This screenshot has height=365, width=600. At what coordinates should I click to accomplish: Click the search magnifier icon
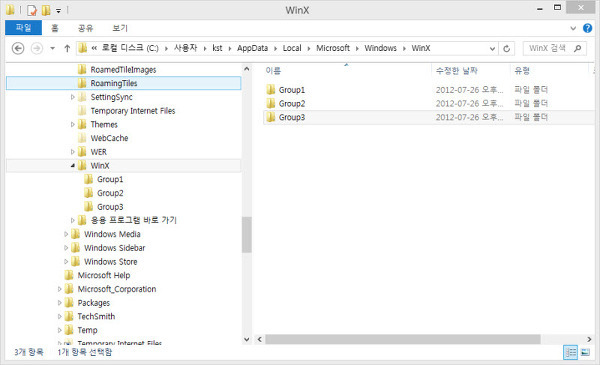tap(577, 48)
